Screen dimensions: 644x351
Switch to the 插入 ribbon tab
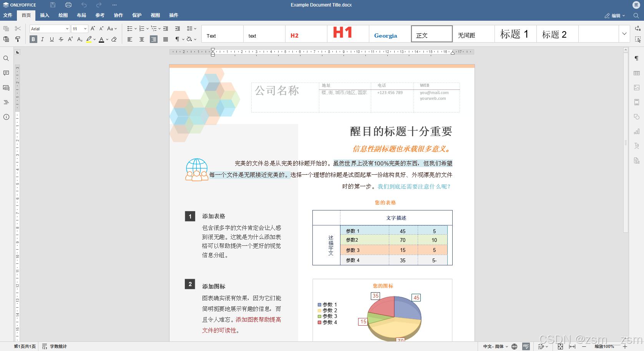45,15
